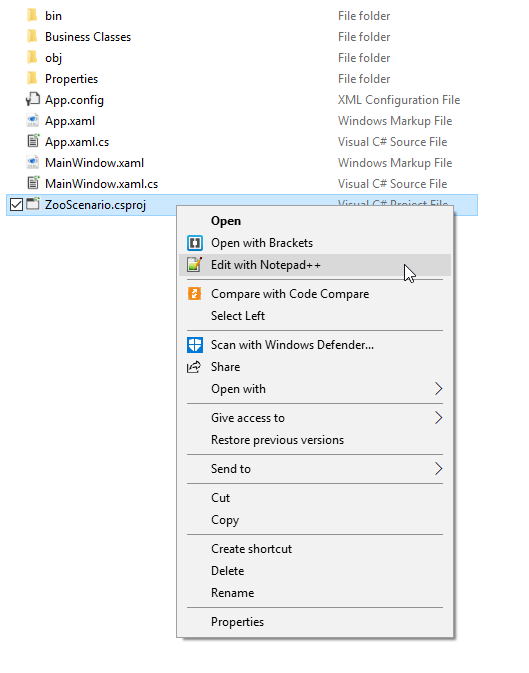Click the Properties folder icon

click(x=32, y=79)
